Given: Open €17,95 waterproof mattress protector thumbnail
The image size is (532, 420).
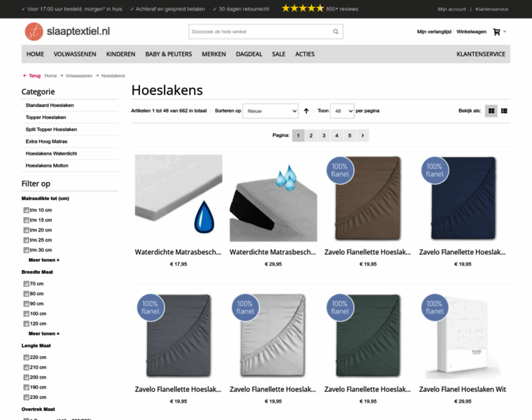Looking at the screenshot, I should click(178, 198).
